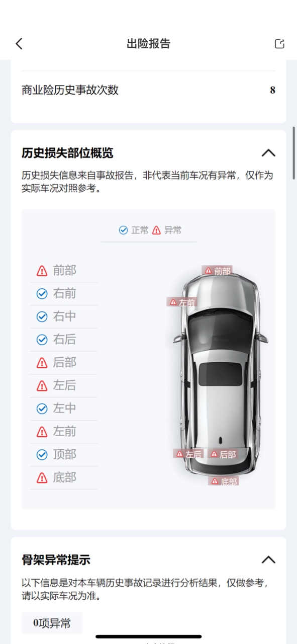Select the 顶部 checked item in the list

[x=63, y=454]
